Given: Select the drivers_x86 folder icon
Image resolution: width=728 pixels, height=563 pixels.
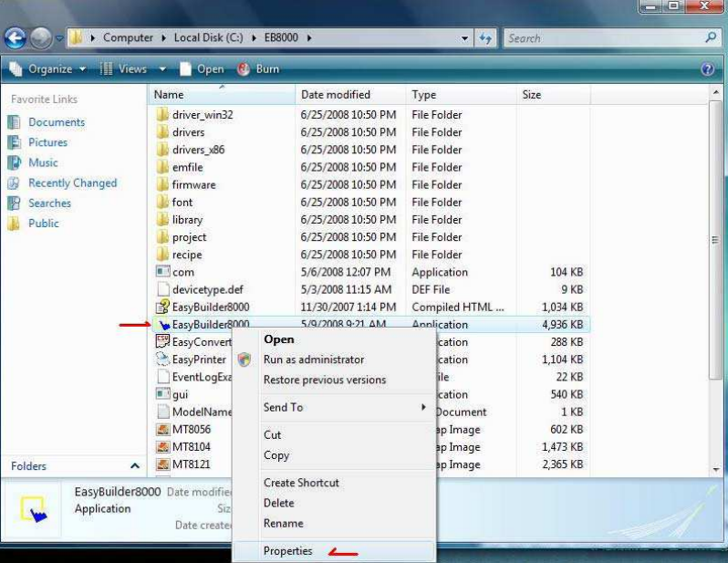Looking at the screenshot, I should click(x=162, y=150).
